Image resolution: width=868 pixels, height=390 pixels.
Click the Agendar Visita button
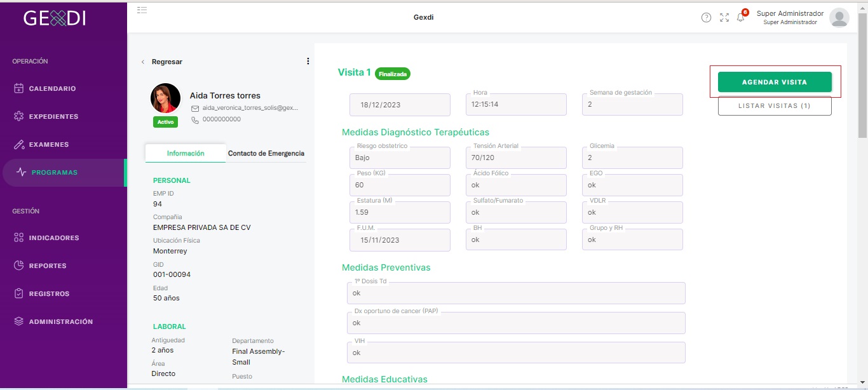click(x=775, y=82)
